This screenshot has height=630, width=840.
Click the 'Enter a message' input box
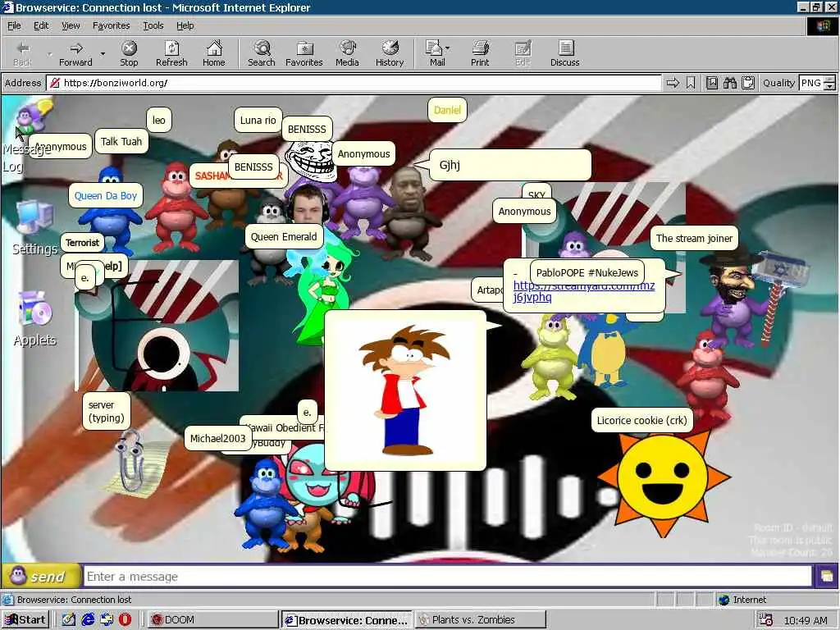coord(448,577)
